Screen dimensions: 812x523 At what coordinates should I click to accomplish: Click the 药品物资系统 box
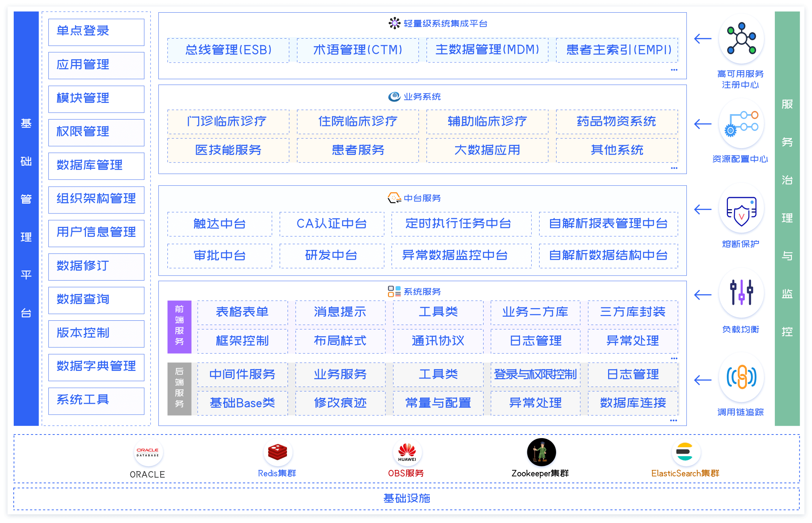pyautogui.click(x=617, y=122)
